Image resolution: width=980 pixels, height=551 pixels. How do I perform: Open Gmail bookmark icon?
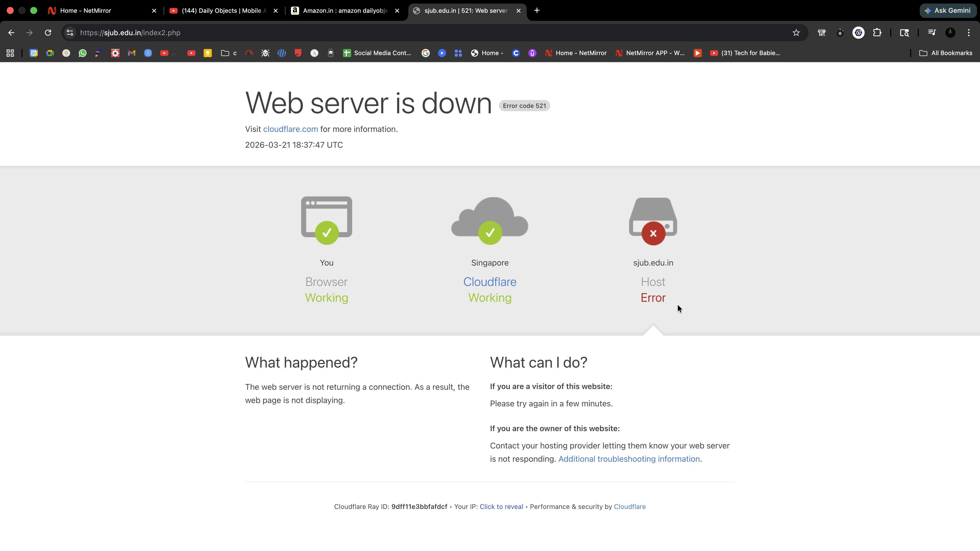click(132, 53)
